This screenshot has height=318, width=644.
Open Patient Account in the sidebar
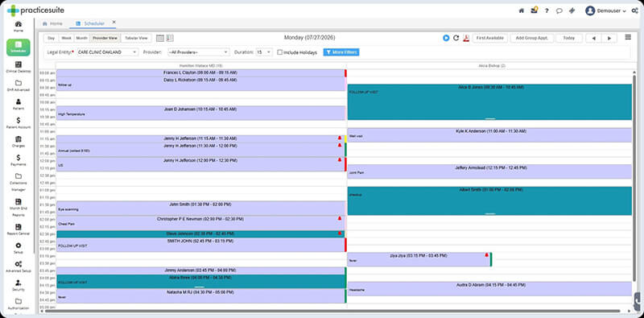tap(18, 123)
